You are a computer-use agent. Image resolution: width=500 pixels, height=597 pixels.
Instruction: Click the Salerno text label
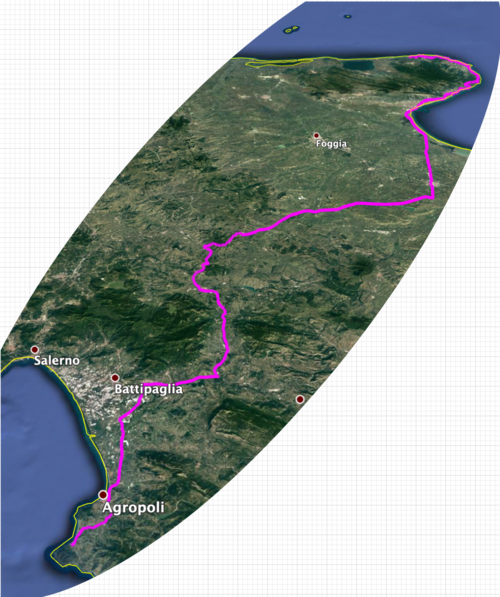pyautogui.click(x=57, y=360)
